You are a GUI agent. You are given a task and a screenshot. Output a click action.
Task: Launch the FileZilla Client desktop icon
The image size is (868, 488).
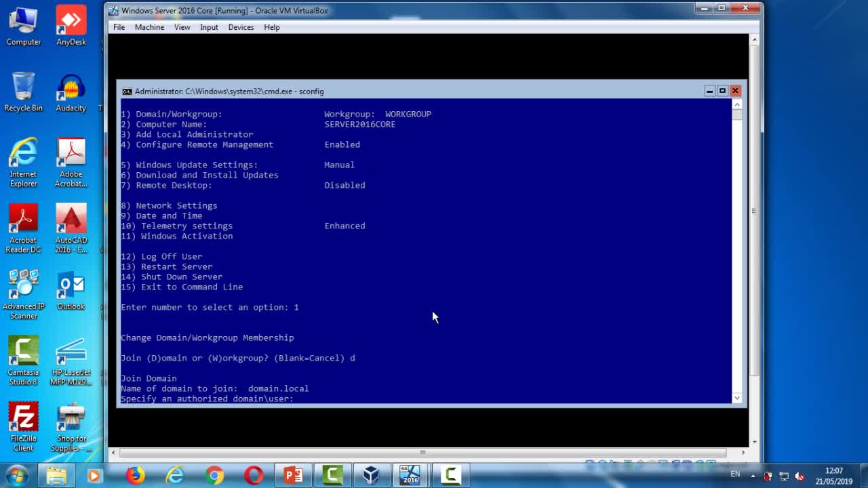click(23, 427)
